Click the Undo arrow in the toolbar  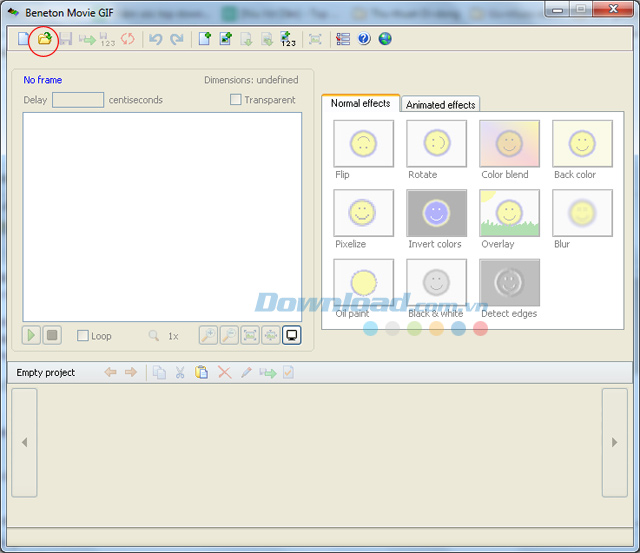pyautogui.click(x=155, y=40)
